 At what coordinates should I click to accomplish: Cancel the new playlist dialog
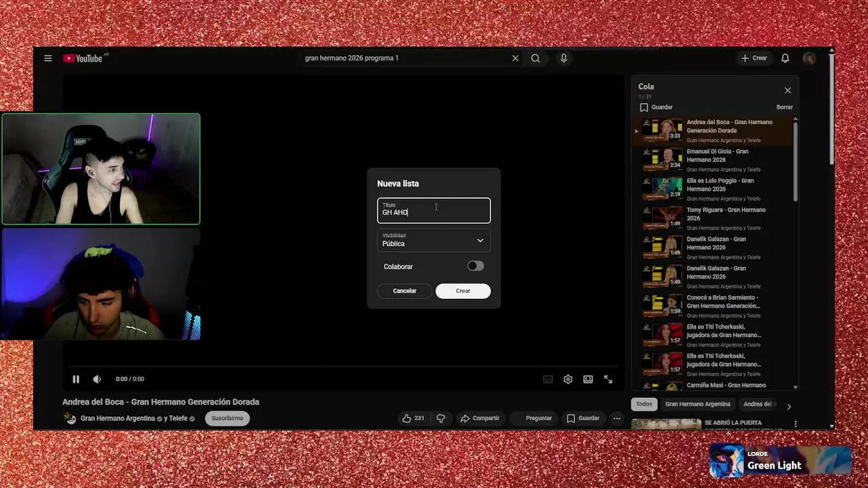405,291
